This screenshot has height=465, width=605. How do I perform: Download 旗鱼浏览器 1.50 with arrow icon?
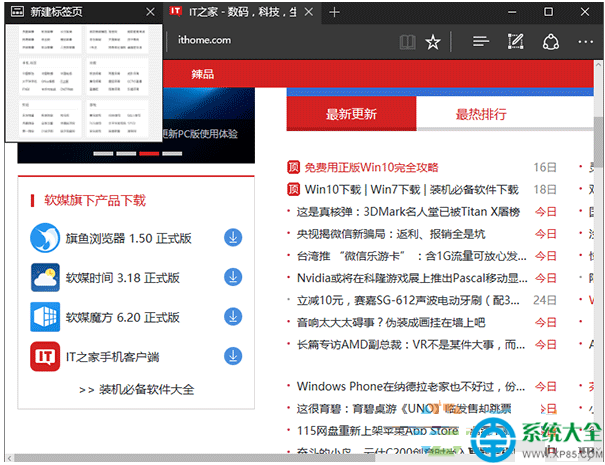(x=233, y=238)
